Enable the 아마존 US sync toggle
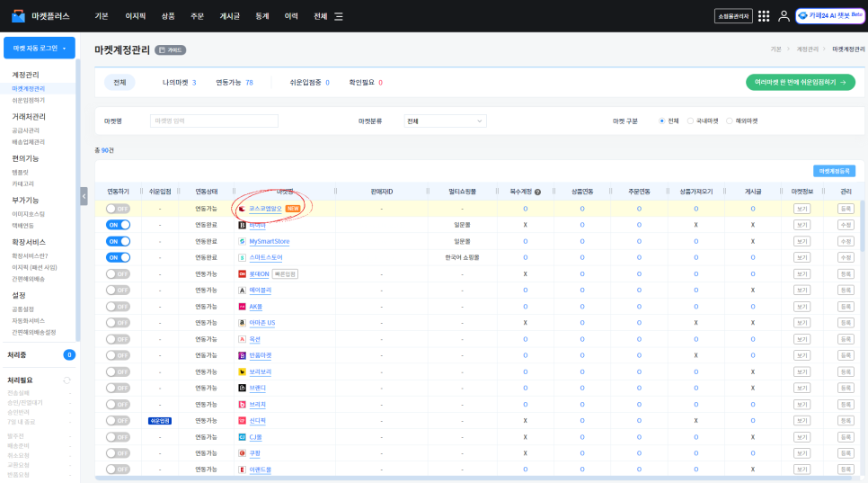The image size is (868, 483). [x=118, y=323]
